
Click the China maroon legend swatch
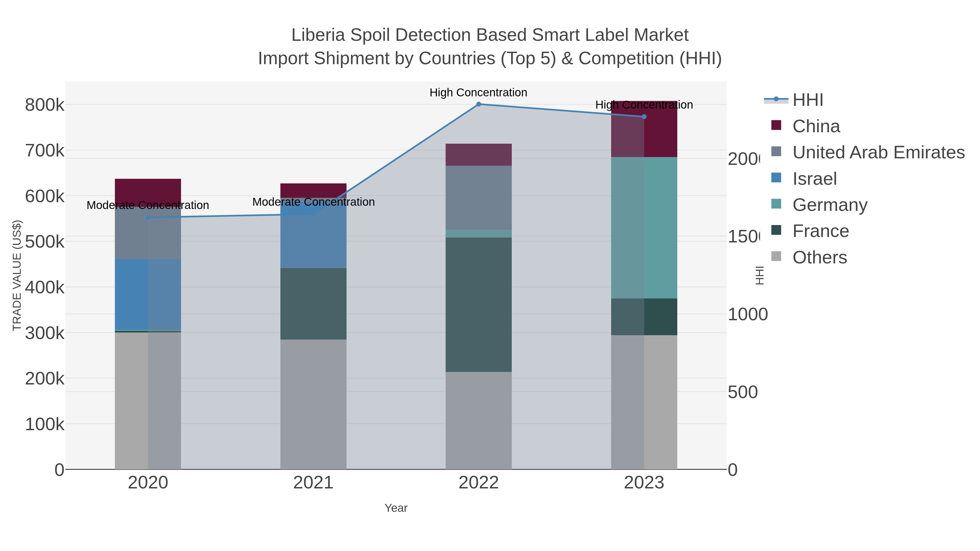tap(776, 125)
